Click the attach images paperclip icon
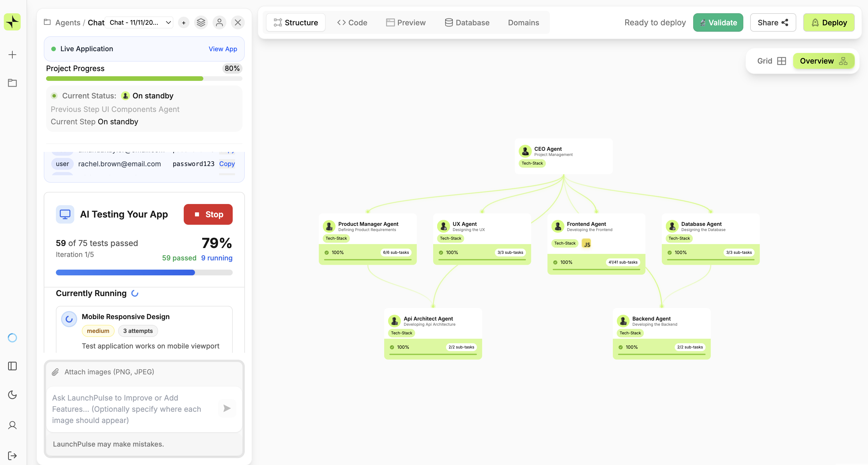The width and height of the screenshot is (868, 465). point(56,372)
